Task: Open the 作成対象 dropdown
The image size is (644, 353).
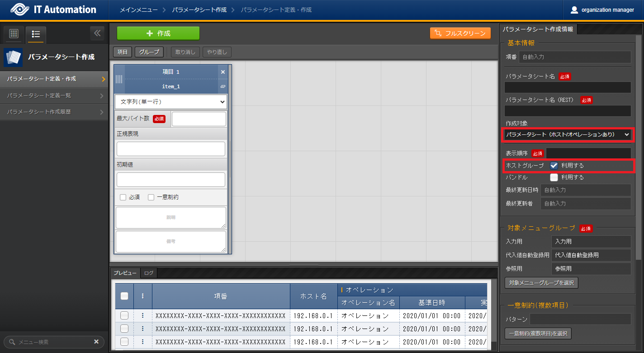Action: coord(568,134)
